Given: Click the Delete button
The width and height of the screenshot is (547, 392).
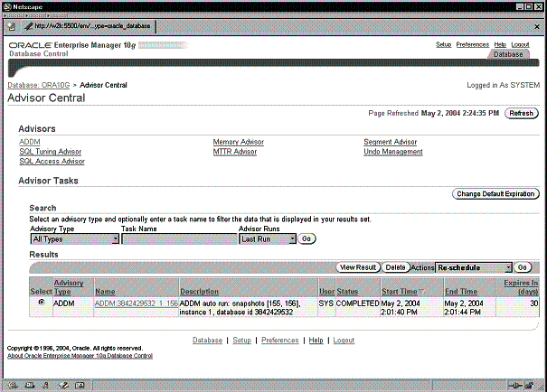Looking at the screenshot, I should coord(395,267).
